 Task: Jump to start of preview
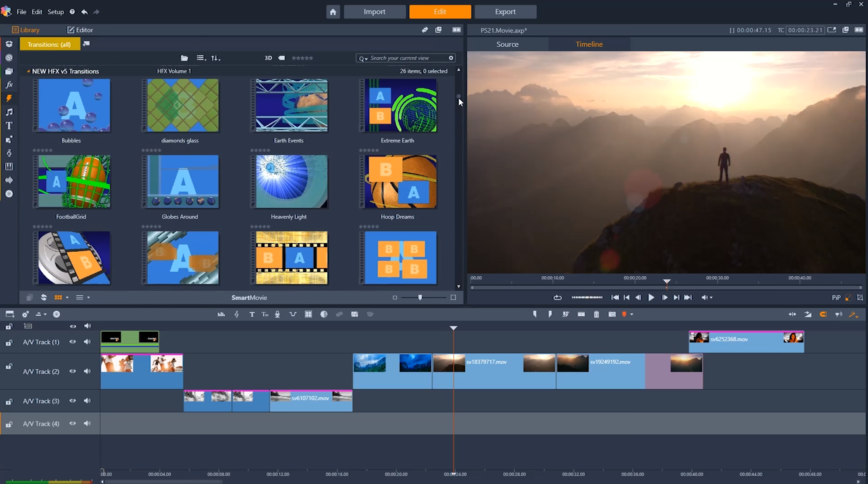[615, 298]
